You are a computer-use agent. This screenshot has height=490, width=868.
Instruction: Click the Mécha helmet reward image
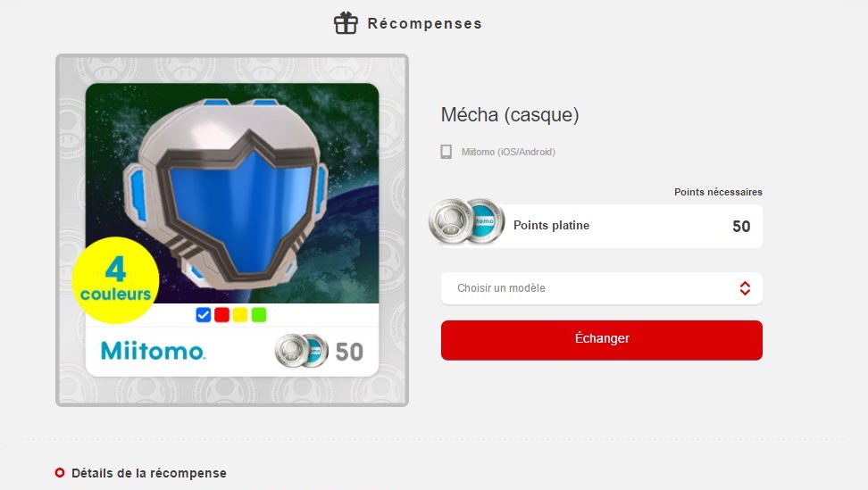coord(232,193)
